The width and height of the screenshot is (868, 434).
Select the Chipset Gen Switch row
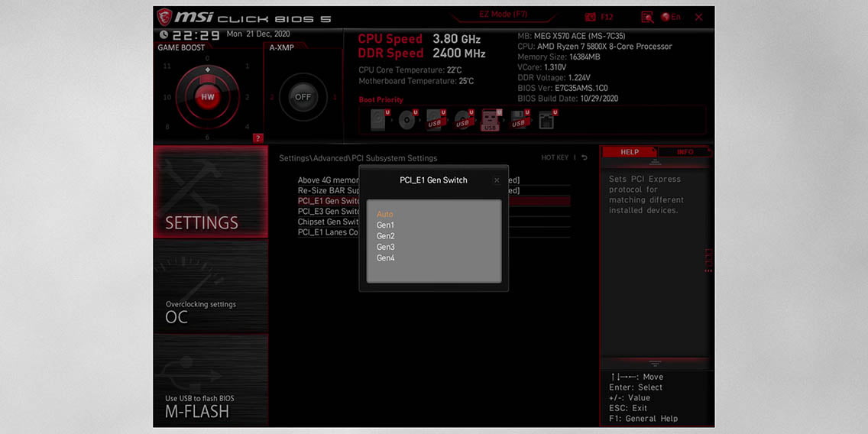(434, 222)
